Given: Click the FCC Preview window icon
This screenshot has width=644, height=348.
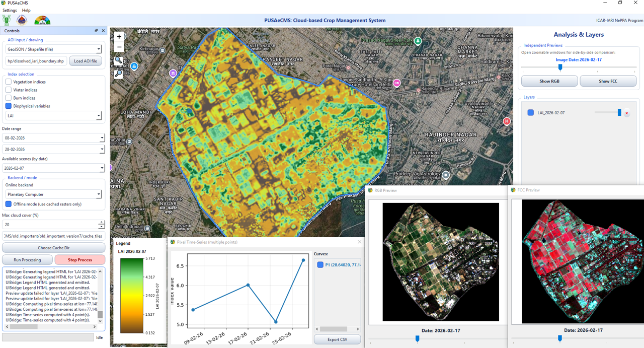Looking at the screenshot, I should click(x=513, y=190).
